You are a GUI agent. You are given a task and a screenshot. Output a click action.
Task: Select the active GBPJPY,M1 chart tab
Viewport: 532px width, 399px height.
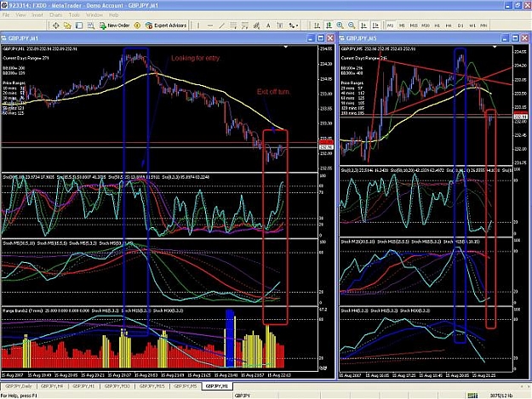click(x=217, y=386)
